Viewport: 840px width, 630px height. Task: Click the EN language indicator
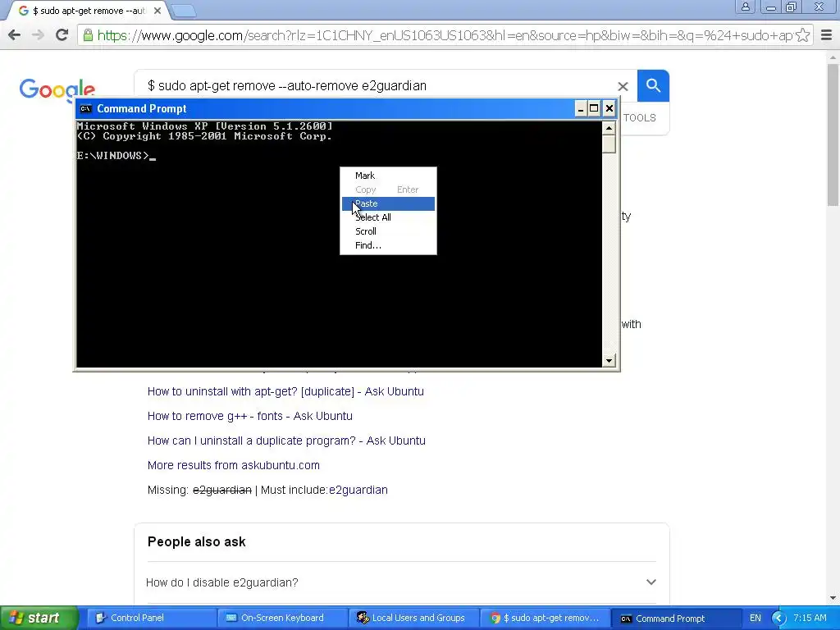click(x=755, y=618)
